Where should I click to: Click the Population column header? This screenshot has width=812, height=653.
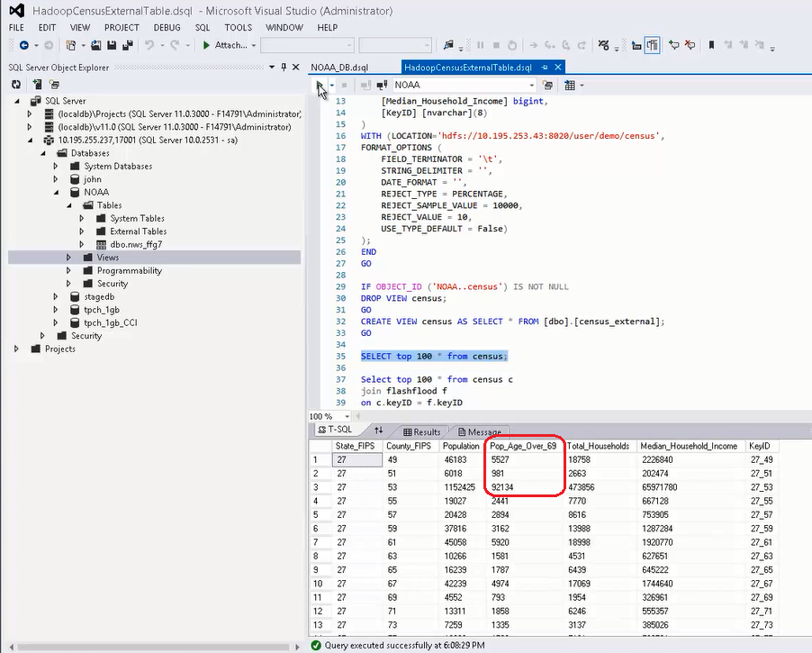(461, 446)
